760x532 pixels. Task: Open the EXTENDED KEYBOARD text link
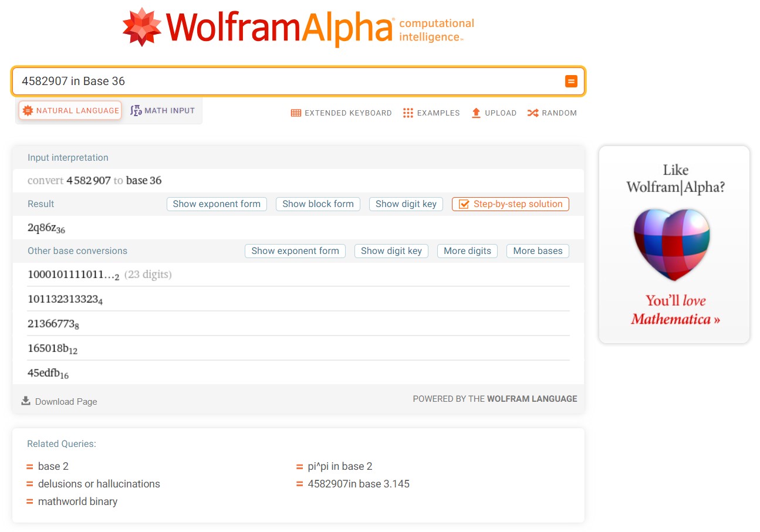point(348,113)
